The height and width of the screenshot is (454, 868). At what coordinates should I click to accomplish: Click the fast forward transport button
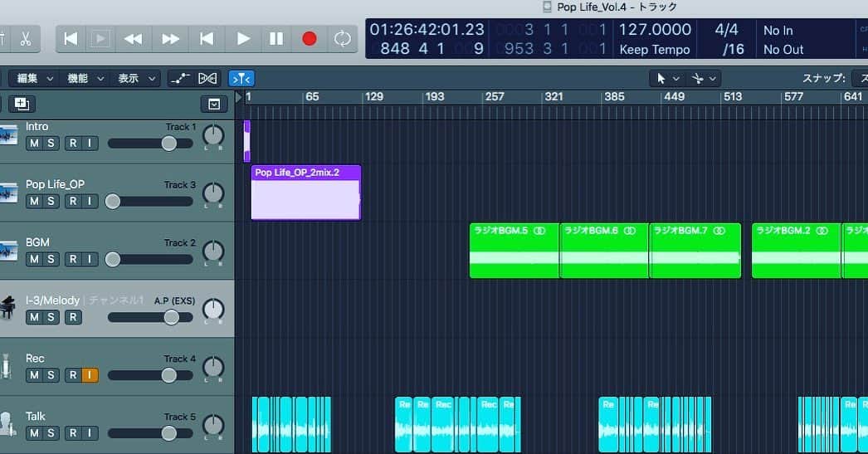pos(170,39)
